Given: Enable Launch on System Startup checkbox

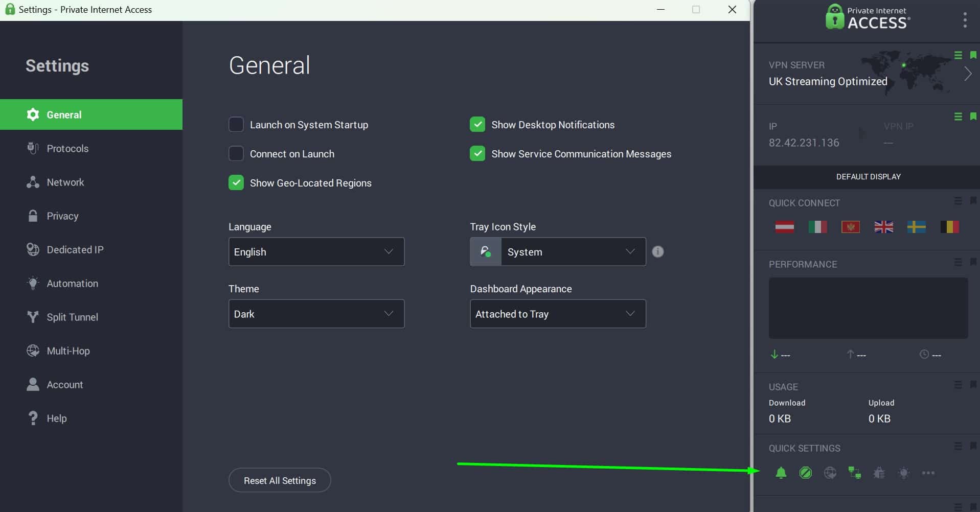Looking at the screenshot, I should 236,124.
